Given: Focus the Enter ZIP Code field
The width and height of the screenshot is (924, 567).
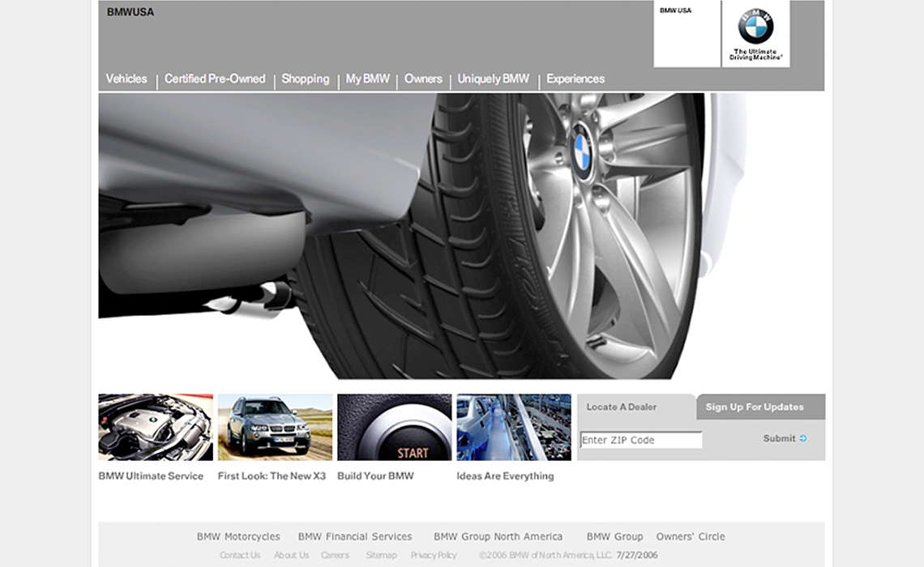Looking at the screenshot, I should [641, 440].
